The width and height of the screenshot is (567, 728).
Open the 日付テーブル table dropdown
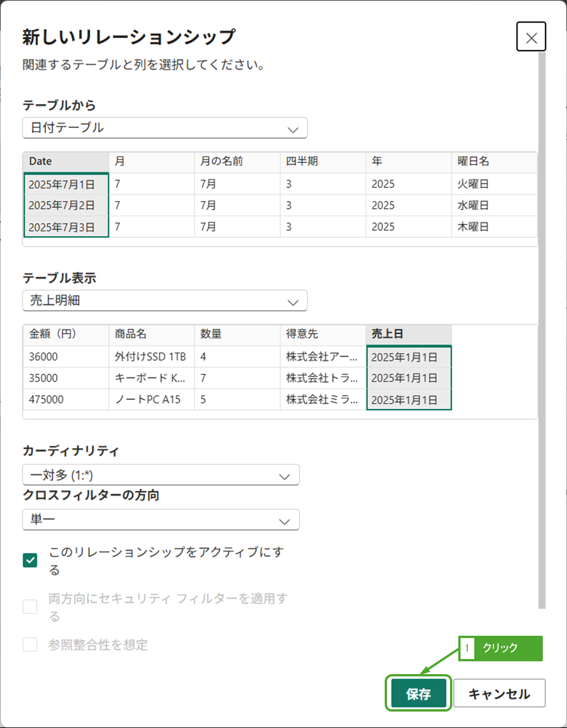(x=164, y=128)
